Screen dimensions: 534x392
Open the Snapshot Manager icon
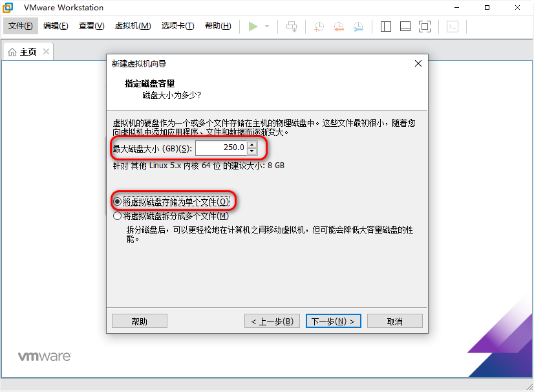358,27
